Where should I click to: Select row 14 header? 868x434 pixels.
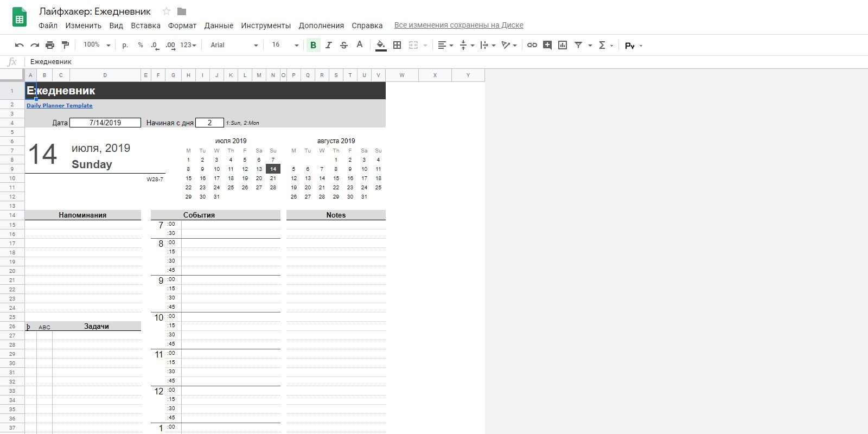[12, 215]
